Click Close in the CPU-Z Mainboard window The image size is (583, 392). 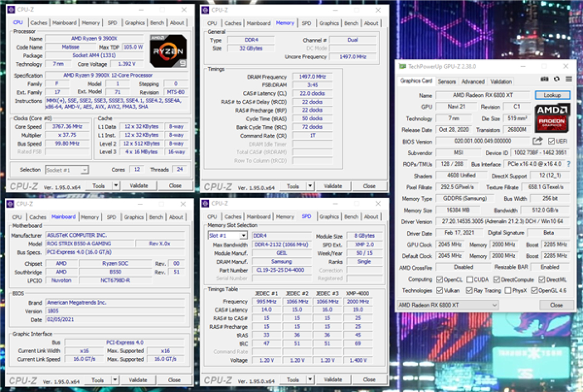(174, 380)
